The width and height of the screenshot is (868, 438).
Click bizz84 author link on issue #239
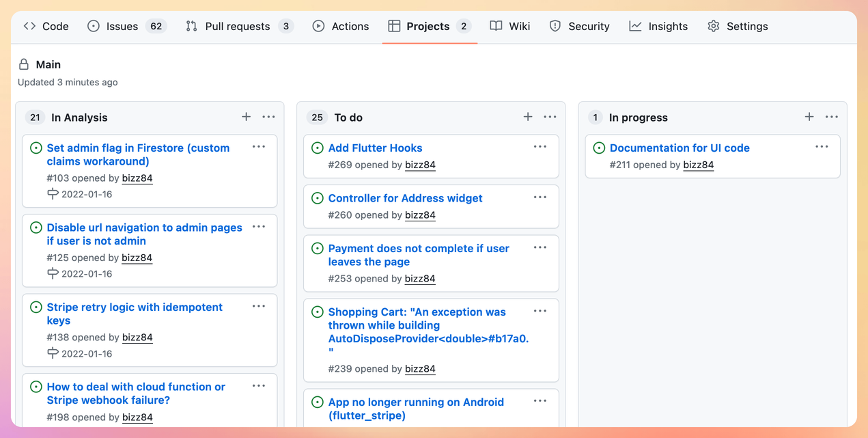click(x=420, y=368)
